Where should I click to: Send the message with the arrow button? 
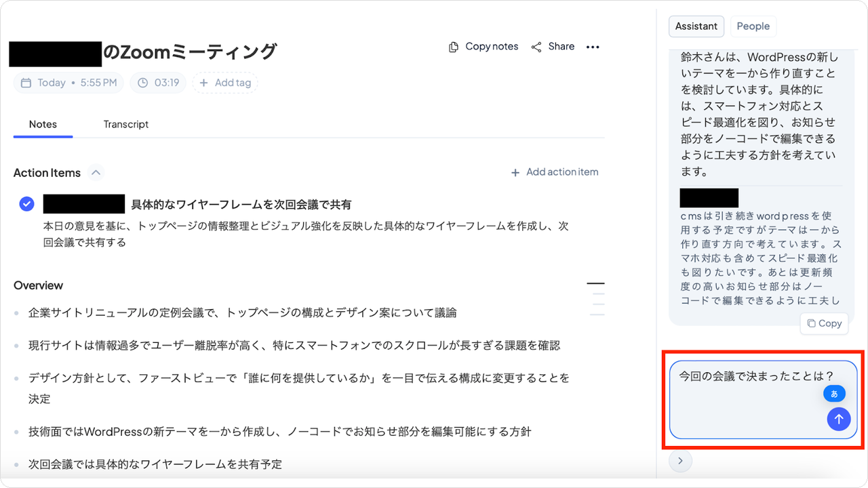coord(839,419)
